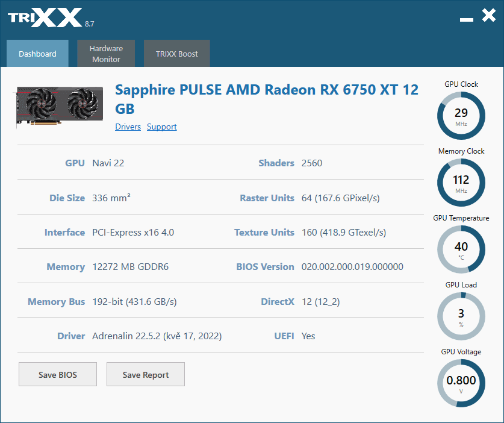Click the 'GPU Load' gauge caption
This screenshot has height=423, width=504.
pyautogui.click(x=461, y=284)
